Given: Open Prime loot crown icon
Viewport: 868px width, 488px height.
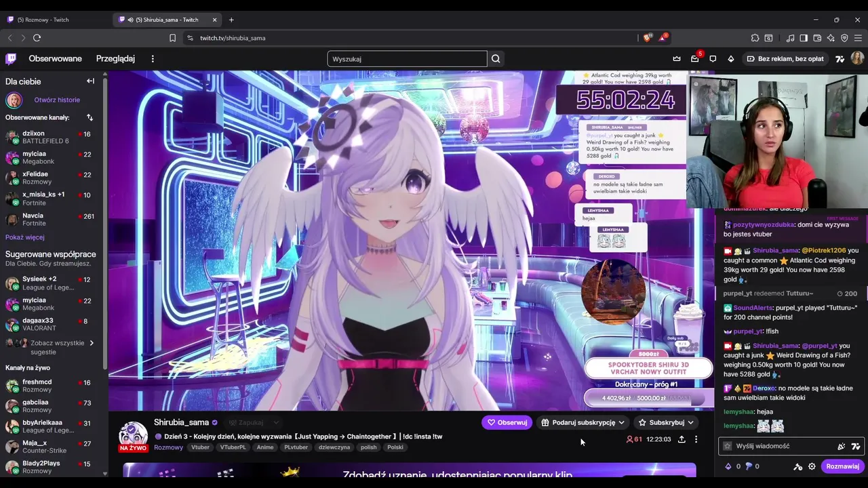Looking at the screenshot, I should click(677, 59).
